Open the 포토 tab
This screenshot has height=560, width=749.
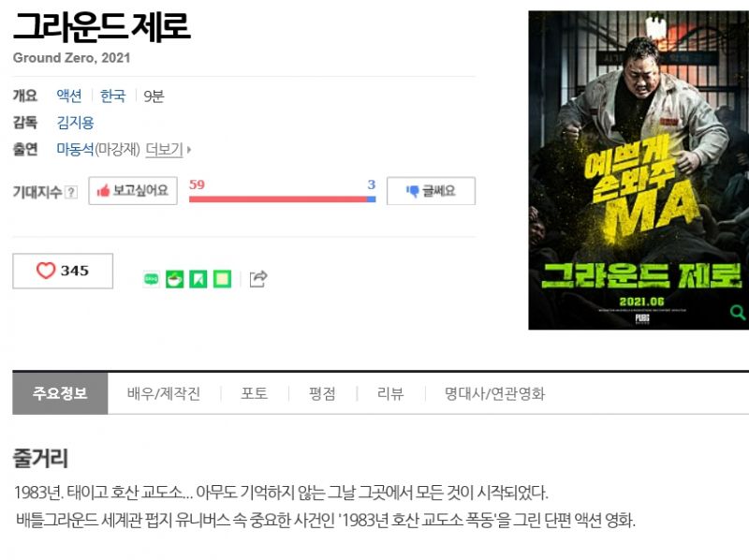pyautogui.click(x=254, y=393)
